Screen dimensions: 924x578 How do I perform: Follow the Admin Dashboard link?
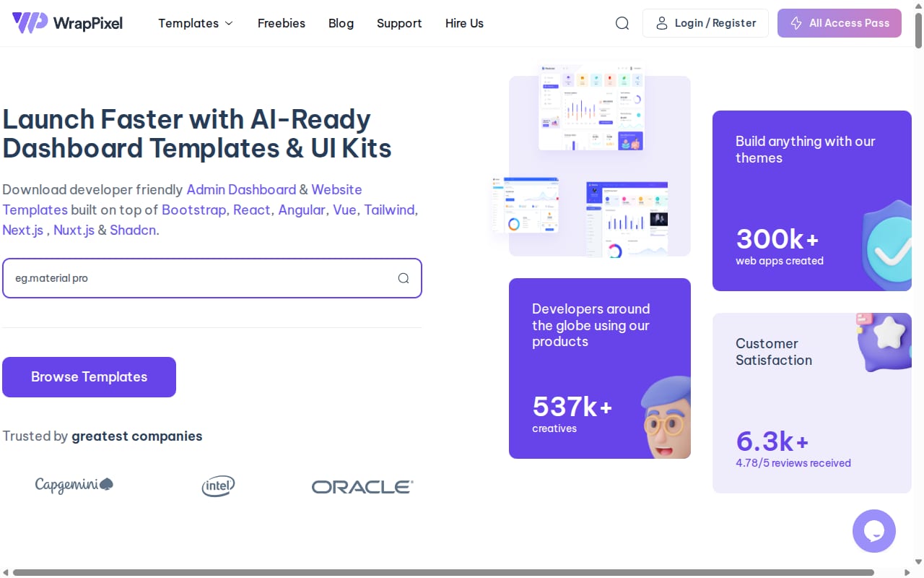coord(241,189)
